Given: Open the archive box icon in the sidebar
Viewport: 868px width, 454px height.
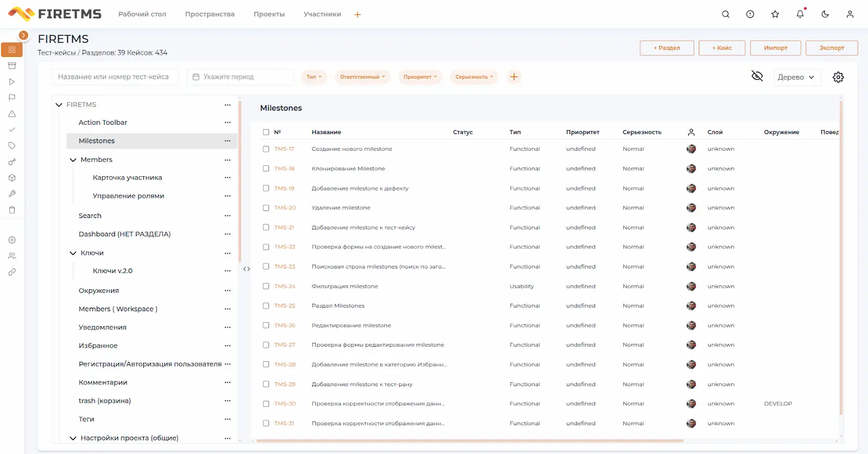Looking at the screenshot, I should coord(12,66).
